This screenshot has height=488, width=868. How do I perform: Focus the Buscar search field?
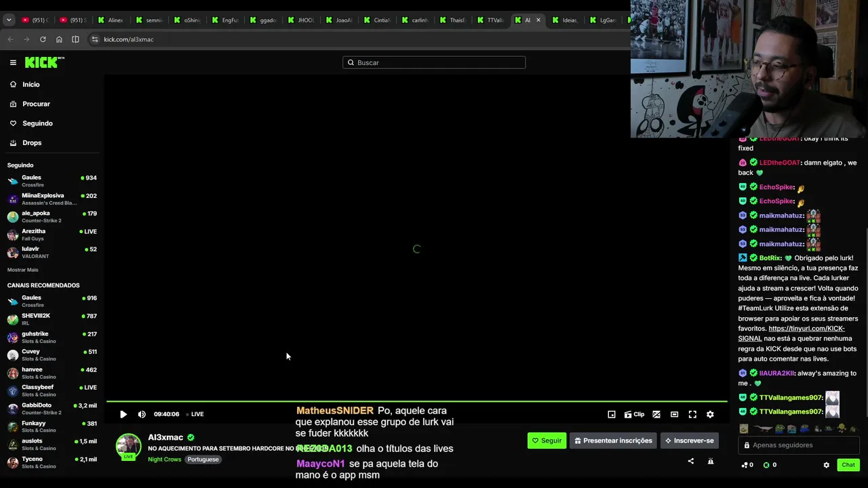(434, 62)
